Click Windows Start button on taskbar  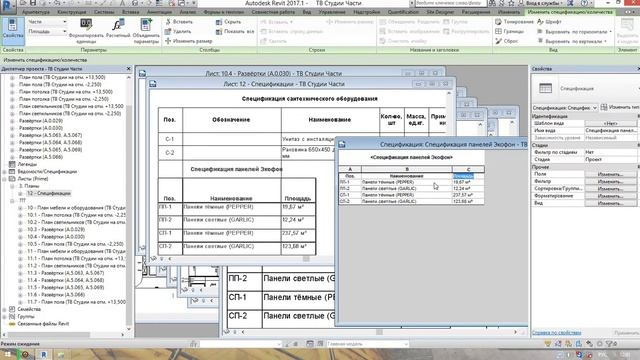click(8, 354)
